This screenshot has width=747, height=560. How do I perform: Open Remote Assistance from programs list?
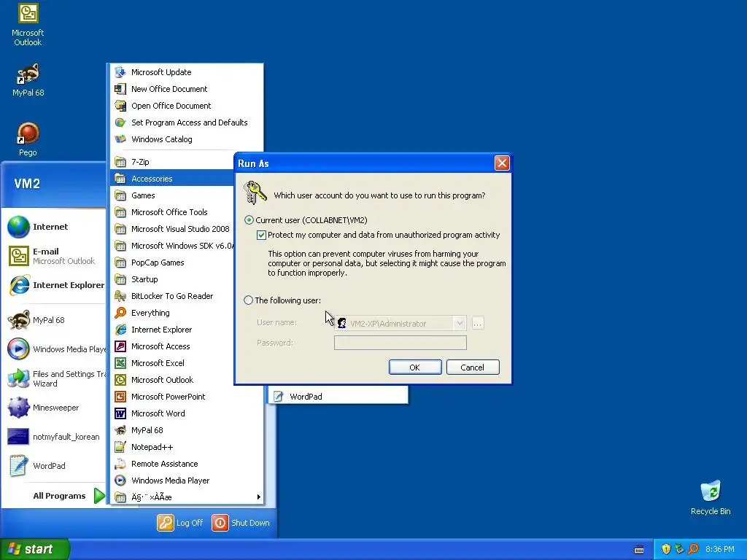[x=187, y=463]
